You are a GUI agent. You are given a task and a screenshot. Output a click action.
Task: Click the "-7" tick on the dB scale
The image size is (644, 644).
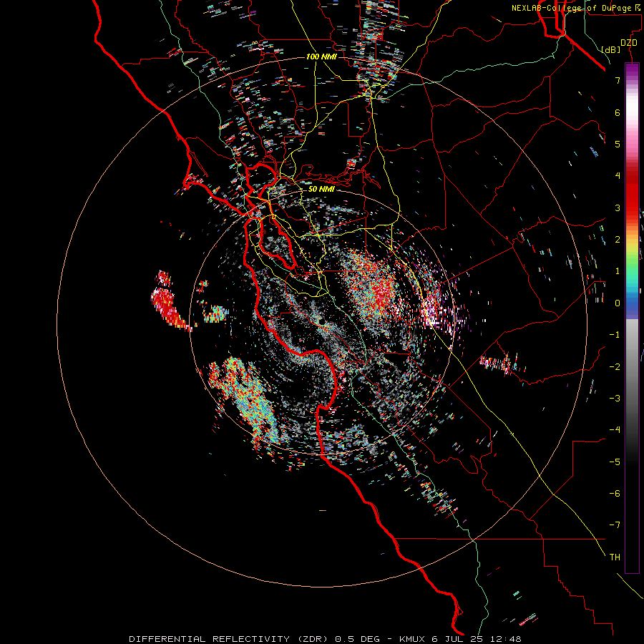[615, 525]
